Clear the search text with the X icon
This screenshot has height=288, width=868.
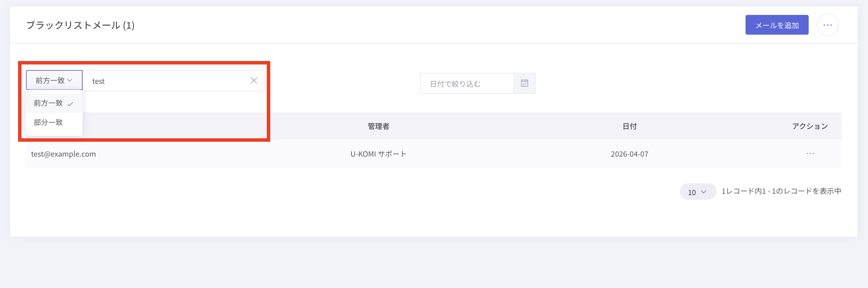click(x=254, y=81)
